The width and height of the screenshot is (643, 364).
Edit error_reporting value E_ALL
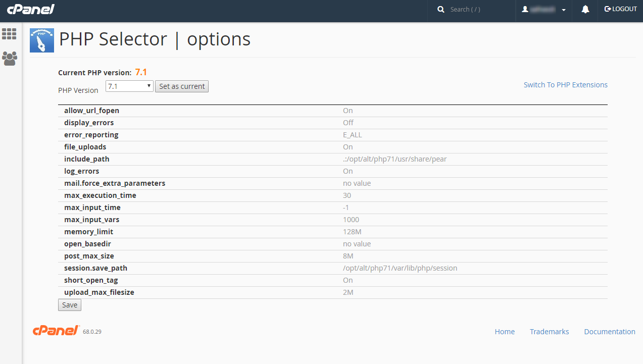[x=353, y=135]
